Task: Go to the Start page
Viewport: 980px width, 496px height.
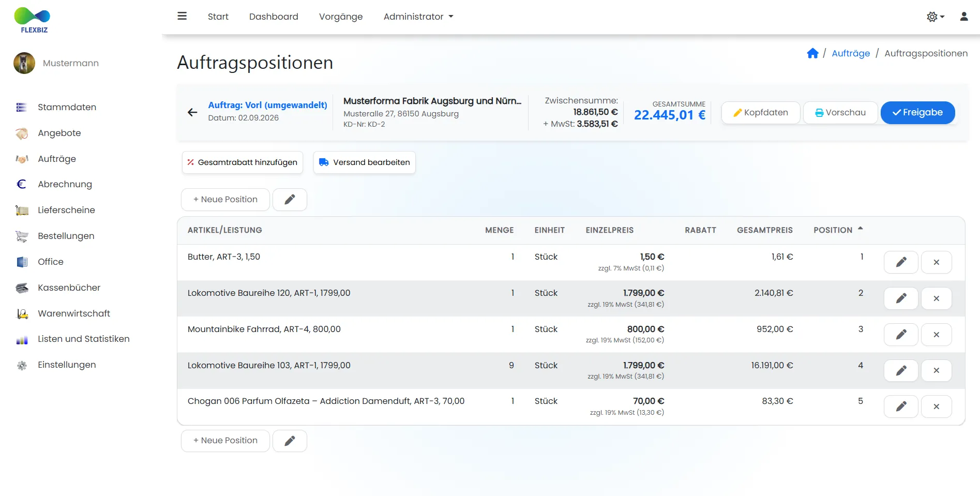Action: point(218,17)
